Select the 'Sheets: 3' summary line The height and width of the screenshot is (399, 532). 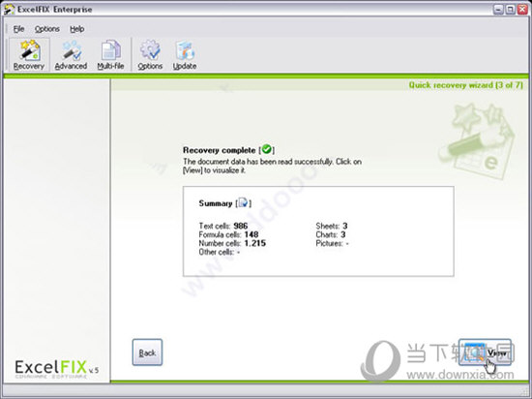[x=332, y=226]
